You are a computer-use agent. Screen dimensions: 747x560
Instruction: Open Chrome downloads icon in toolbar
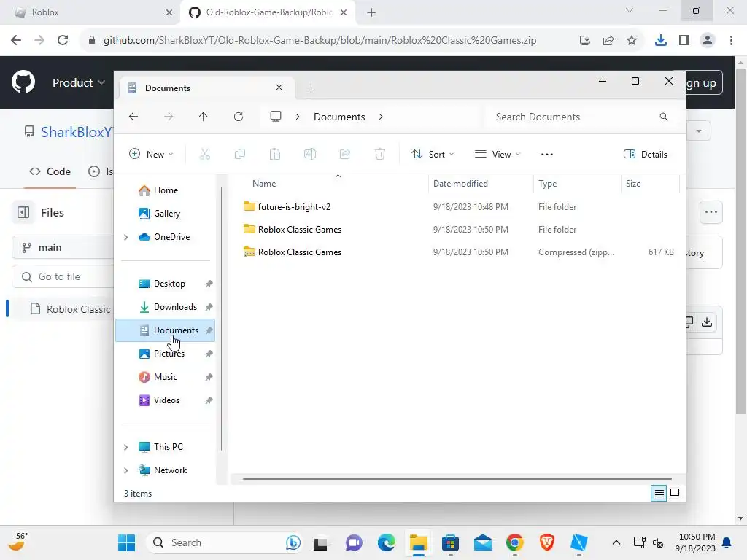coord(660,40)
